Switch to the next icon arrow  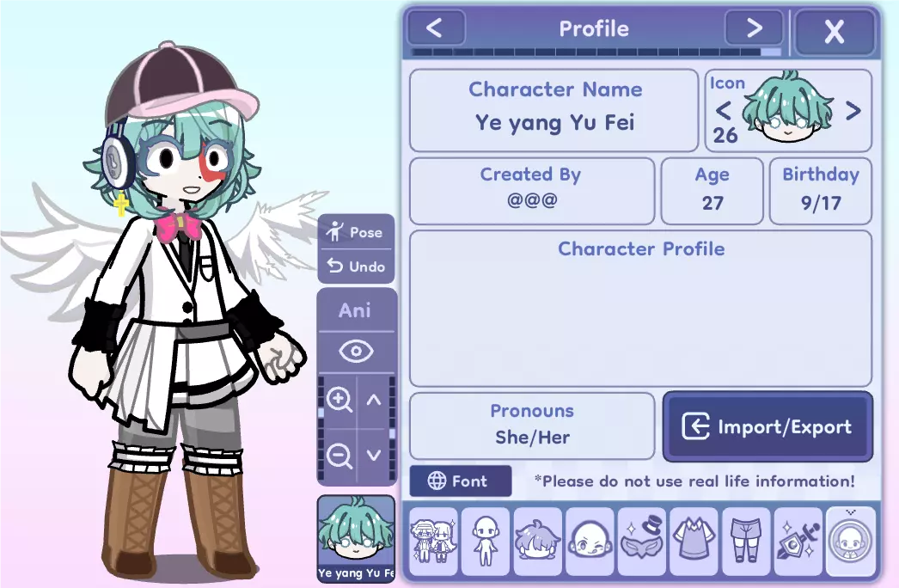(853, 110)
